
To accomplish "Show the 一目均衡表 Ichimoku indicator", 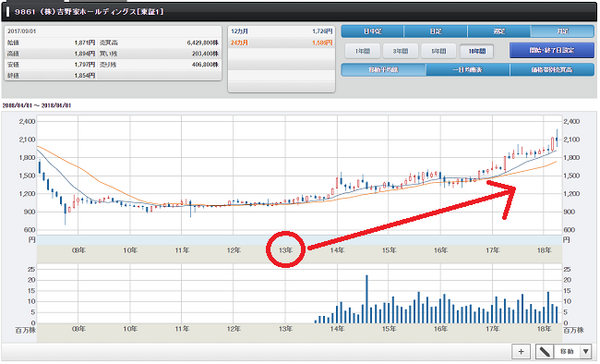I will coord(468,70).
